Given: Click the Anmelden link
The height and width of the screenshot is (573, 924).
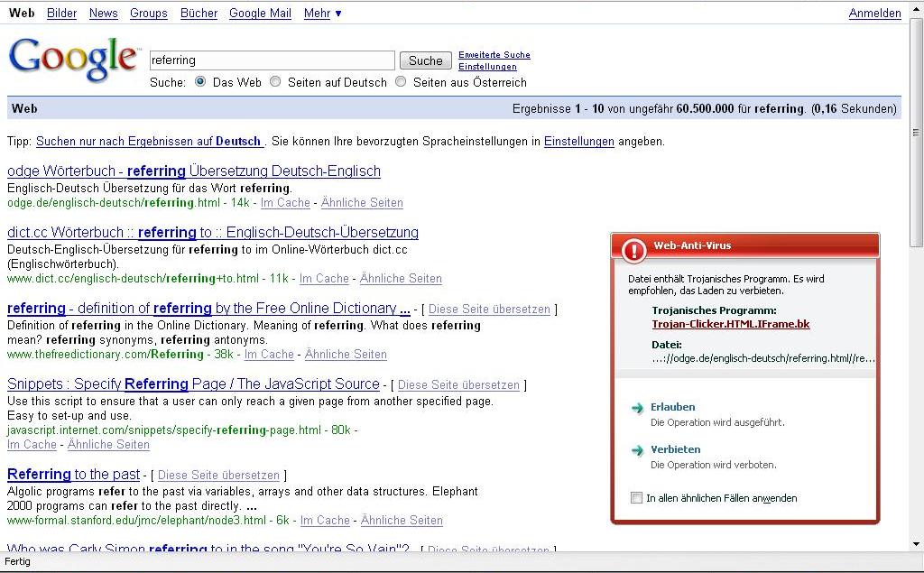Looking at the screenshot, I should point(874,13).
